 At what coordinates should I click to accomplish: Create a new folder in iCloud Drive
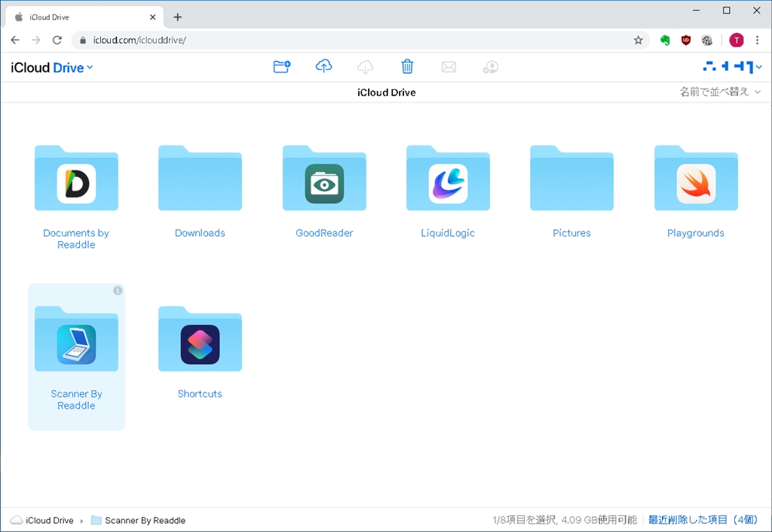282,66
